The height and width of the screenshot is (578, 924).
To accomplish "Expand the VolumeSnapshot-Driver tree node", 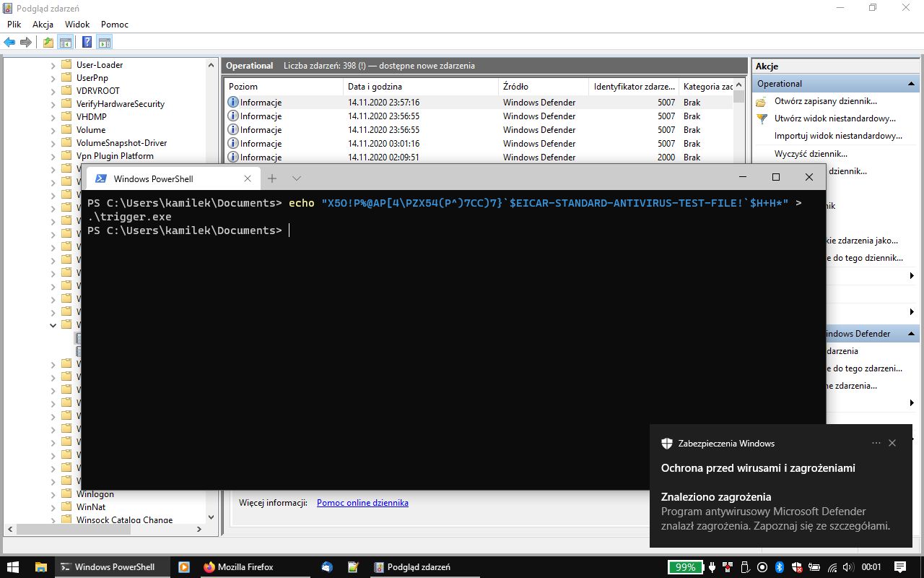I will [53, 143].
